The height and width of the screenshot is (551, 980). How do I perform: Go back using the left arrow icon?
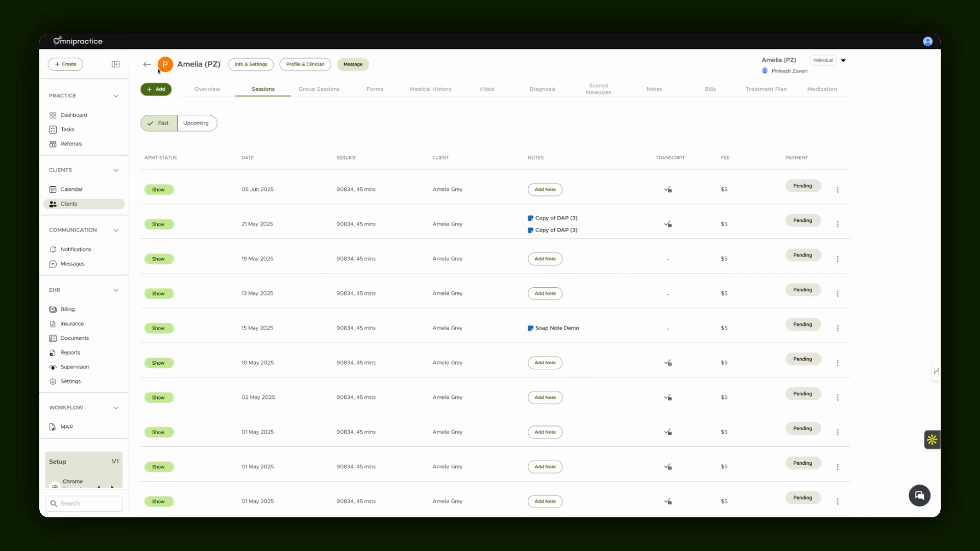147,64
